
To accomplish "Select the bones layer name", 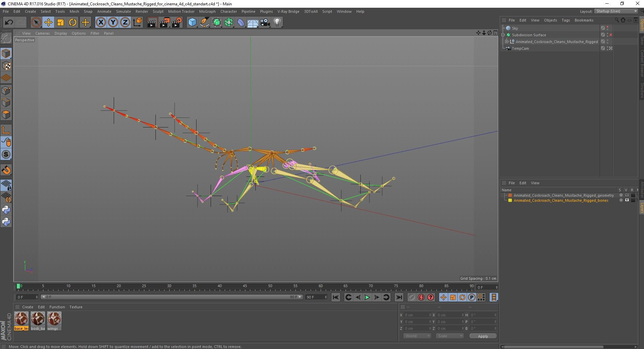I will pos(561,200).
